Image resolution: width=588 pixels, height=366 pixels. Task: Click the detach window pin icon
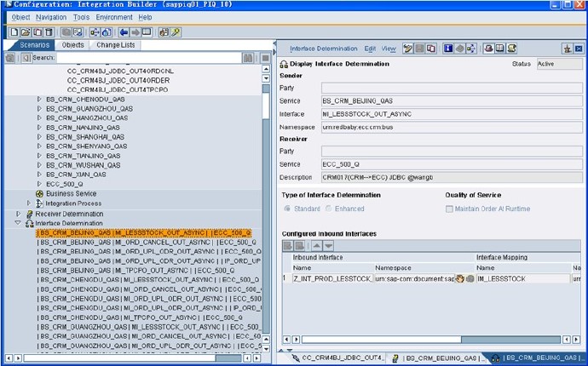[x=567, y=49]
